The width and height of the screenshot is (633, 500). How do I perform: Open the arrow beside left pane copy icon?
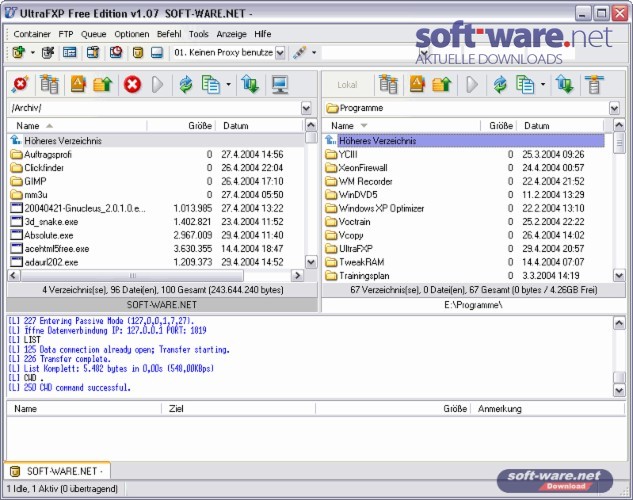pyautogui.click(x=228, y=84)
